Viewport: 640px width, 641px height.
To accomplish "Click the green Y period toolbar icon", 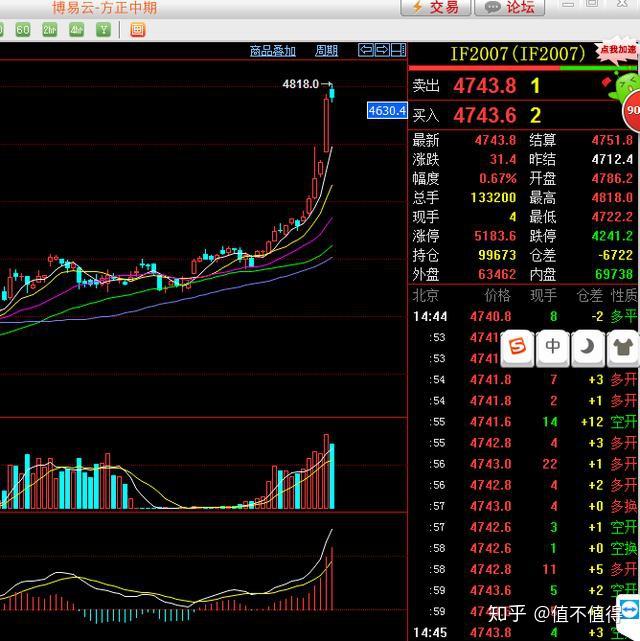I will point(103,30).
